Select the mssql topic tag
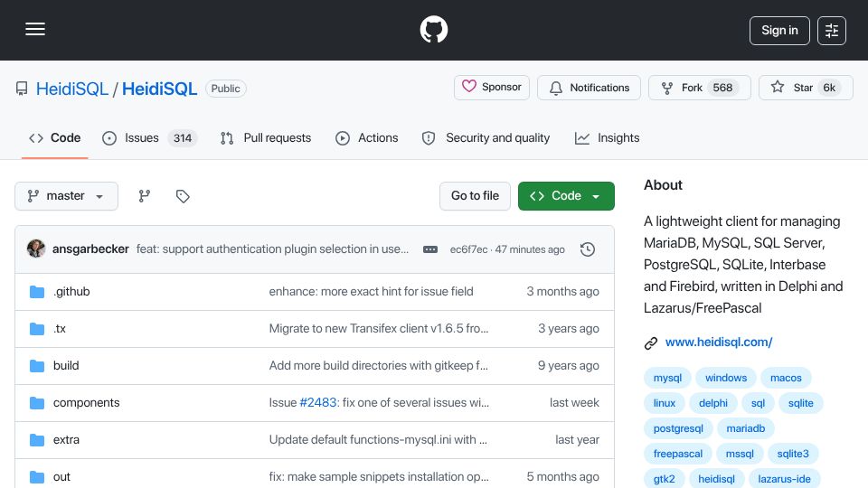The image size is (868, 488). (x=740, y=455)
